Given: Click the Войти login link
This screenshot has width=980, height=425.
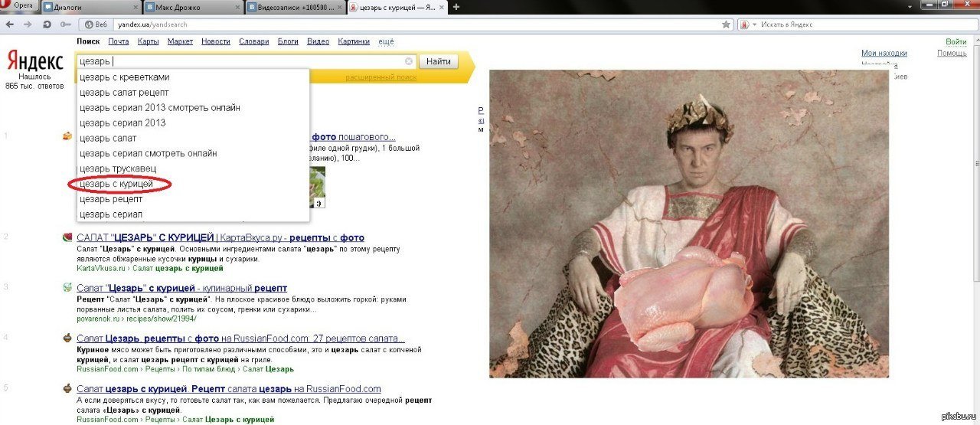Looking at the screenshot, I should [955, 41].
